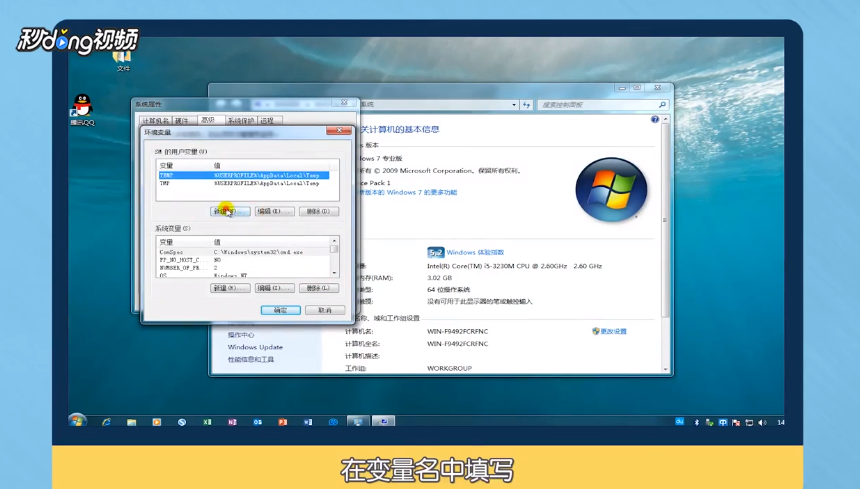Open the orange media player taskbar icon
This screenshot has height=489, width=860.
click(157, 422)
